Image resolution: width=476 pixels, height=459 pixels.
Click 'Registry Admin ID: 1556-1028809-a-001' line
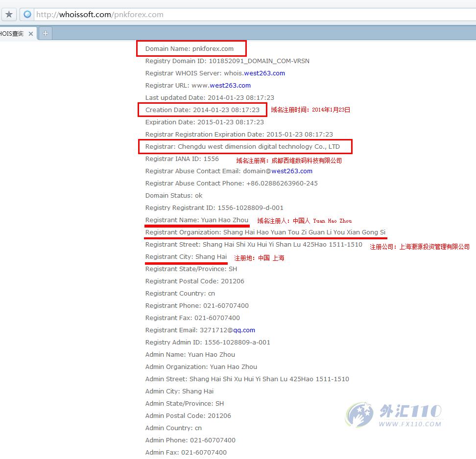208,342
